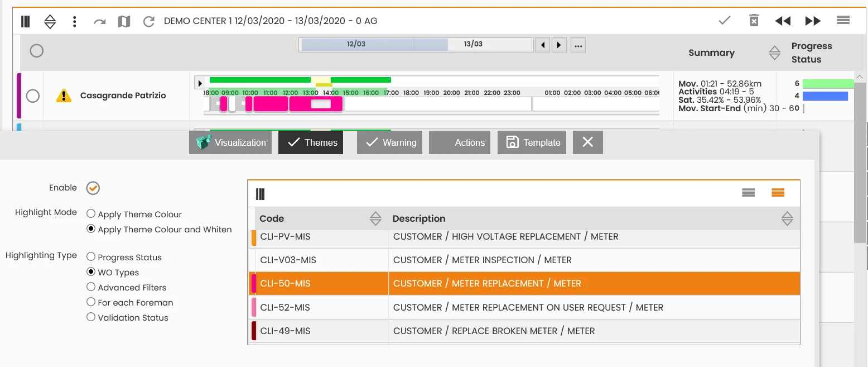Switch to orange list view icon
The width and height of the screenshot is (868, 367).
pos(778,193)
